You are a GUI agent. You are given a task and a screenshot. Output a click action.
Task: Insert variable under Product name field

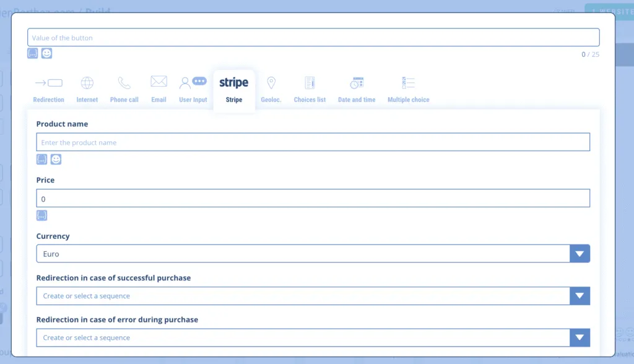(41, 160)
